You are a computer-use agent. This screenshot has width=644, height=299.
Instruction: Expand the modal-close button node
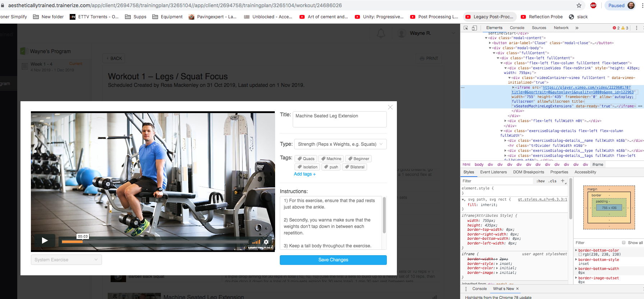[x=490, y=43]
